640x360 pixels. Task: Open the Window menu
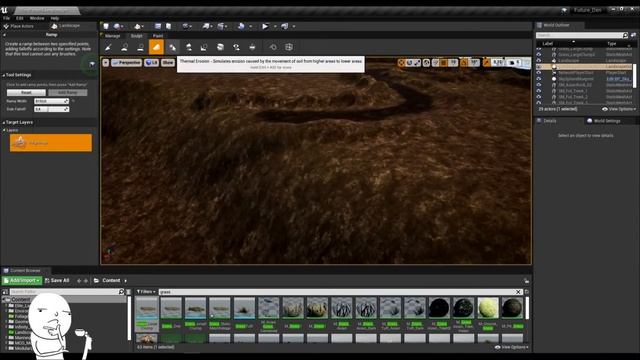(37, 18)
